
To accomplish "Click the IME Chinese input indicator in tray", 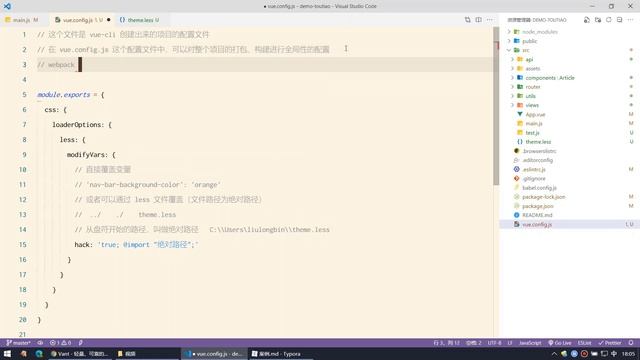I will pos(614,354).
